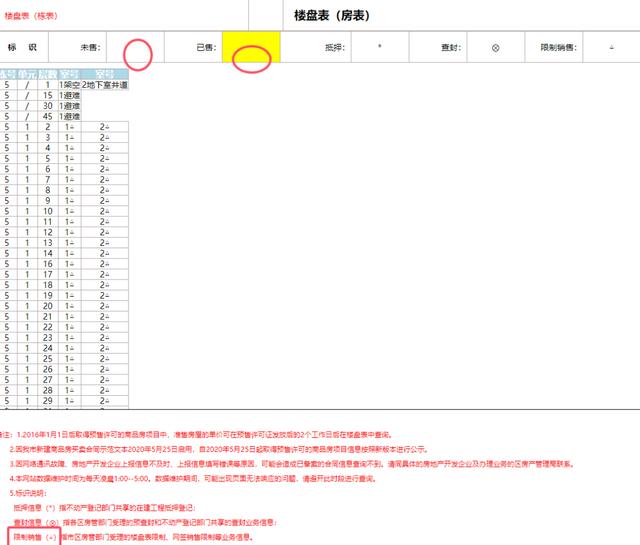Open room 2 restricted icon on floor 8
The width and height of the screenshot is (640, 545).
click(107, 191)
